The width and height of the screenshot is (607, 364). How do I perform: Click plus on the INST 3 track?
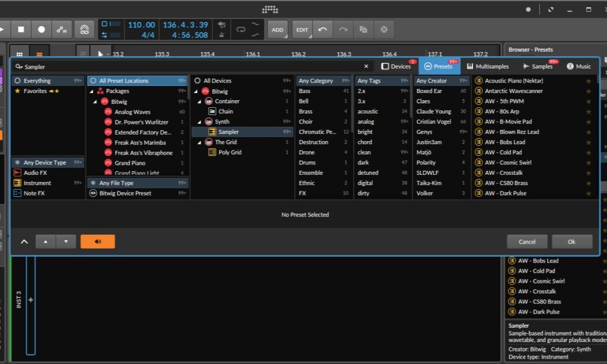(31, 300)
